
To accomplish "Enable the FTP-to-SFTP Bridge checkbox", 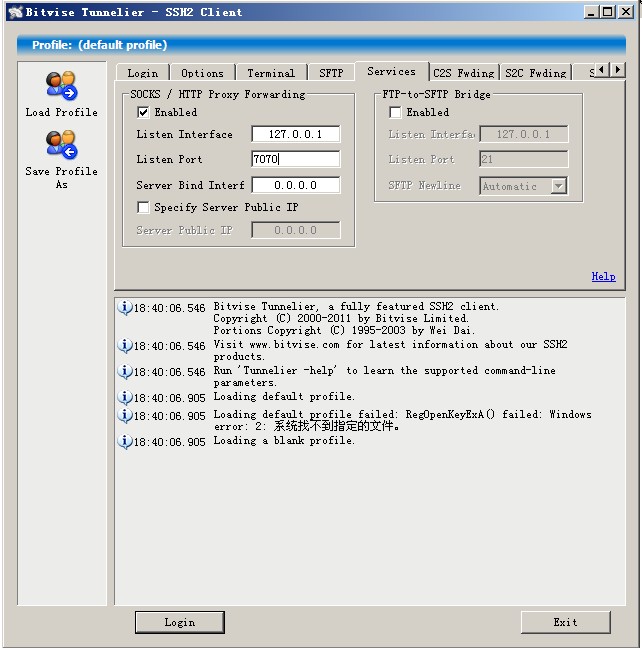I will (395, 112).
